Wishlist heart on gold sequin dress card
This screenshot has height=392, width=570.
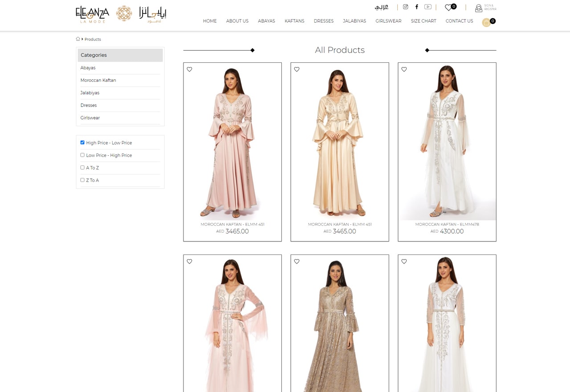(297, 262)
